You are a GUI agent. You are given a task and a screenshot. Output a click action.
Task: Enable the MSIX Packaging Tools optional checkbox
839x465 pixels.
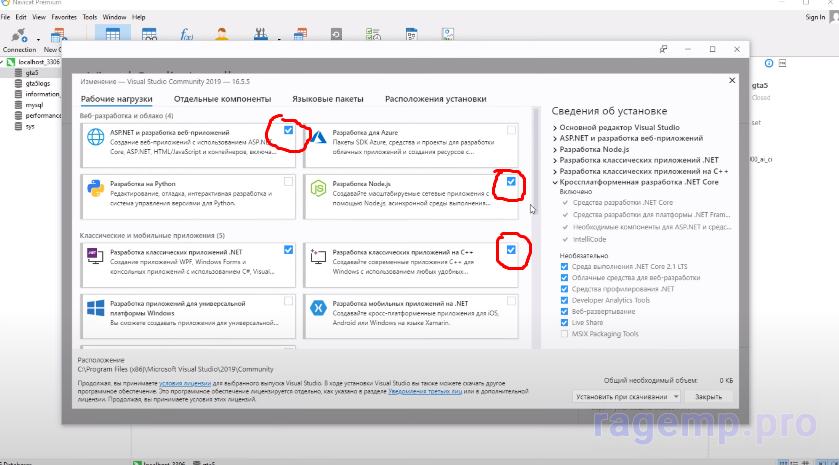tap(564, 334)
